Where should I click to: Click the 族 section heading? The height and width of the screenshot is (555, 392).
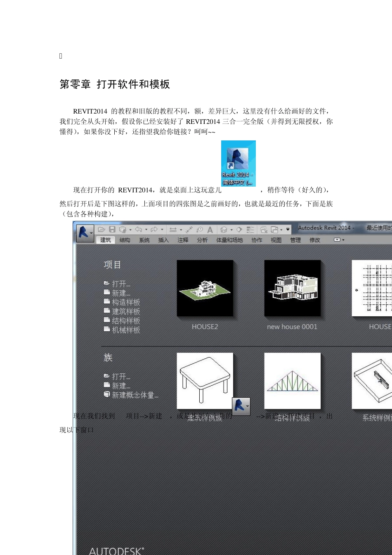click(108, 358)
